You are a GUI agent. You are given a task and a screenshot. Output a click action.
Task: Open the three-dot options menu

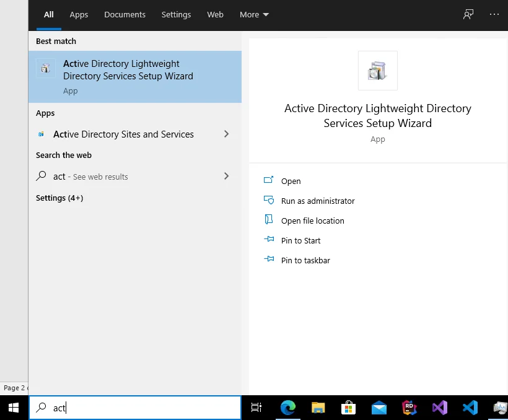click(494, 14)
